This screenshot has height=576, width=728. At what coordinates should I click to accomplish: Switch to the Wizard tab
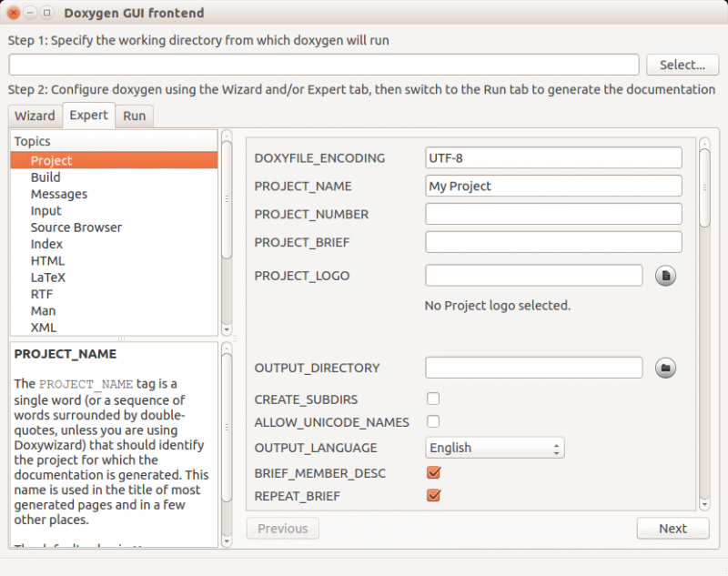(35, 116)
